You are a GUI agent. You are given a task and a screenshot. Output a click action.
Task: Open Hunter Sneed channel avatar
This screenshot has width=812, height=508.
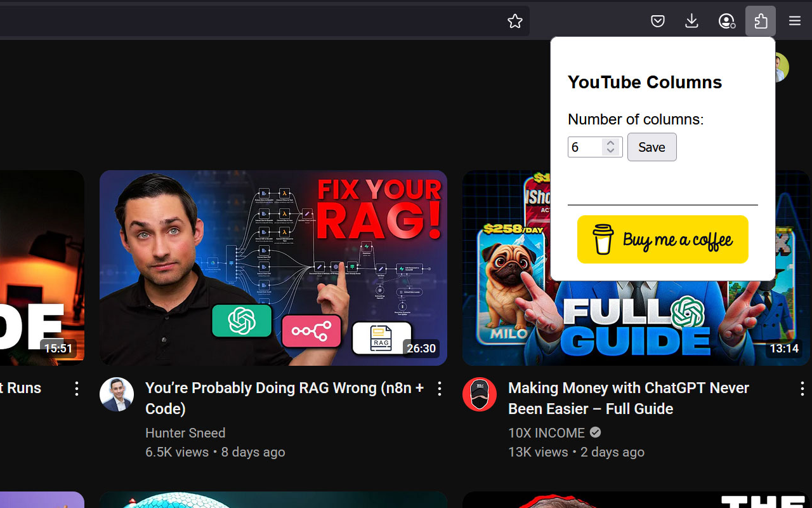pos(117,394)
